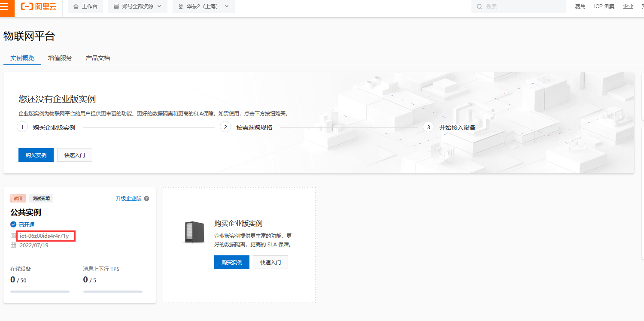The width and height of the screenshot is (644, 321).
Task: Open the 企业 menu
Action: 628,6
